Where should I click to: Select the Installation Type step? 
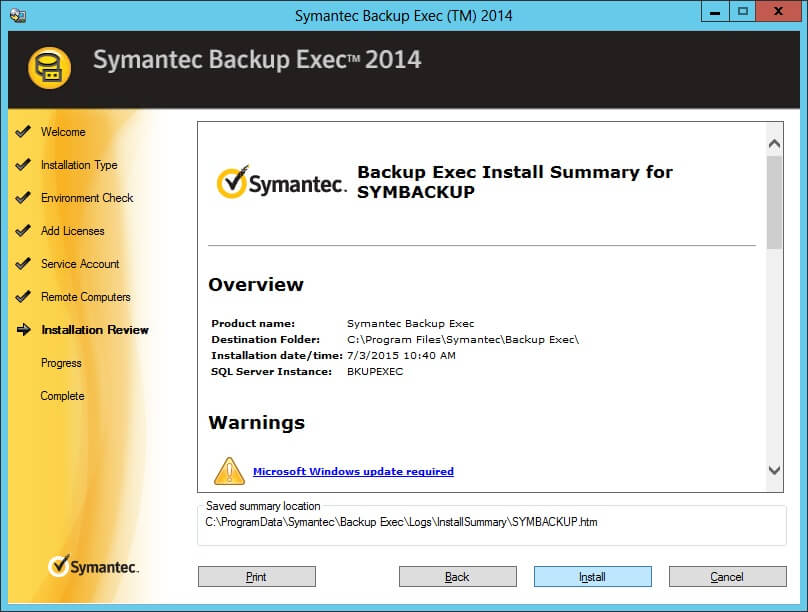point(79,165)
